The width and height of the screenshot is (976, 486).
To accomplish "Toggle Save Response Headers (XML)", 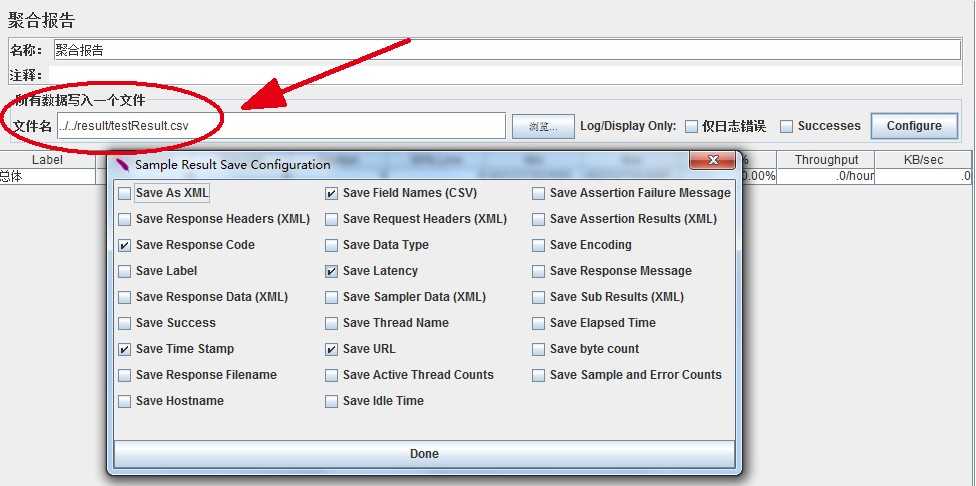I will click(124, 220).
